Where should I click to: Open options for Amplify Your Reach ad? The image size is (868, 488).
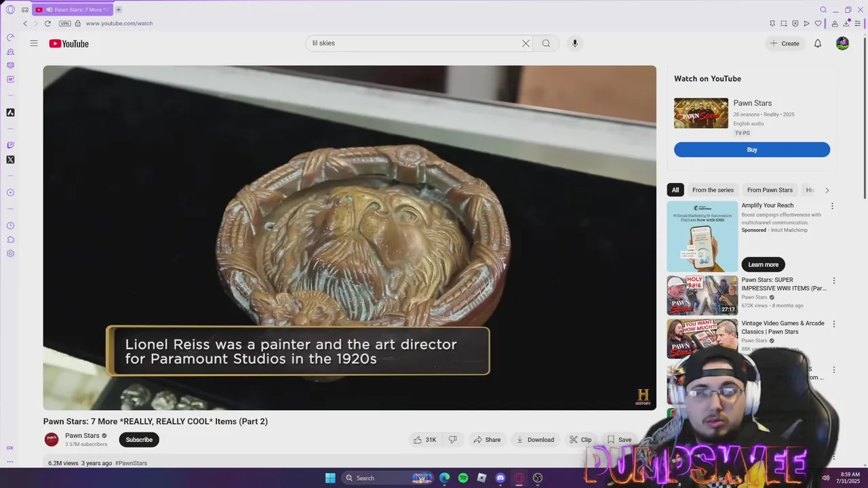[832, 206]
